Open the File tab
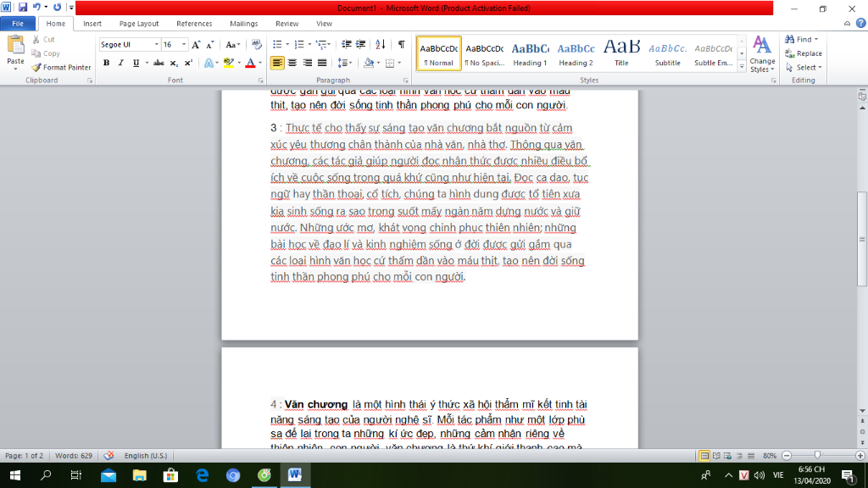Image resolution: width=868 pixels, height=488 pixels. coord(18,24)
